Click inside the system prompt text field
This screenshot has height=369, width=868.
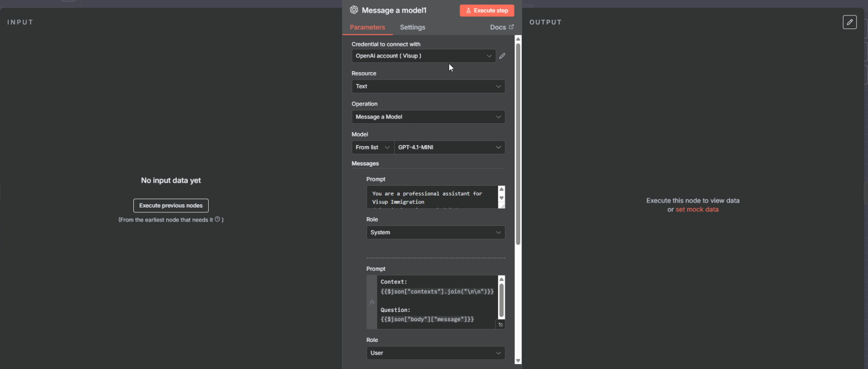(432, 197)
